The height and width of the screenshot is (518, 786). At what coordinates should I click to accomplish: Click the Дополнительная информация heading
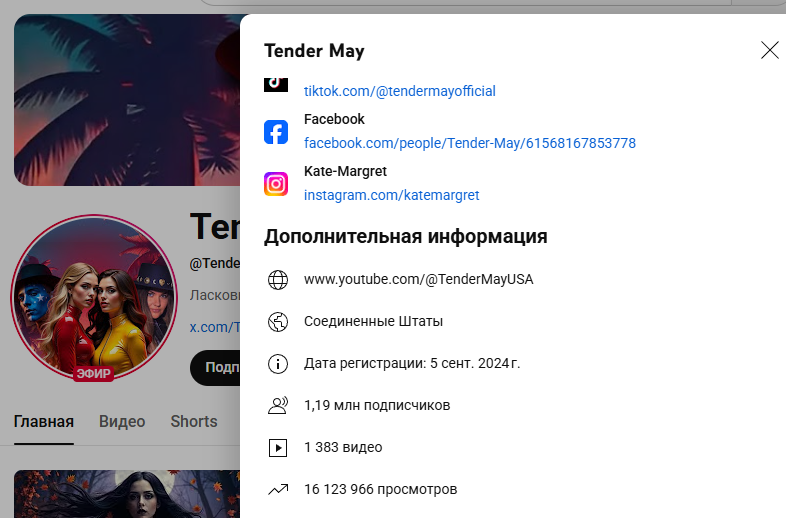pyautogui.click(x=406, y=237)
